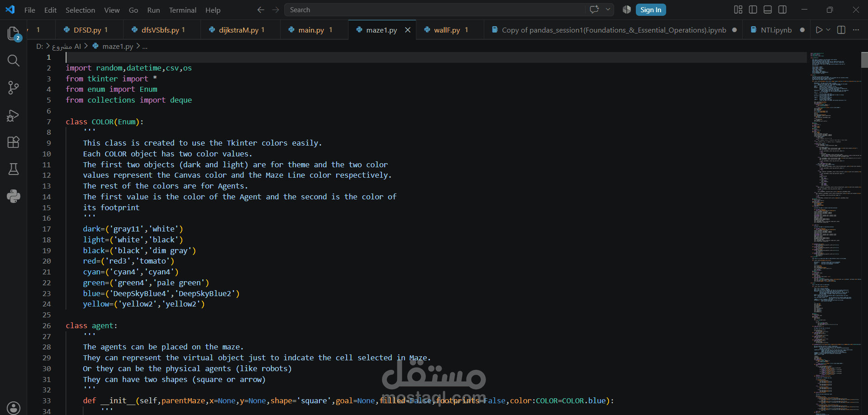Click the unsaved dot on the NTI.ipynb tab

[x=802, y=30]
